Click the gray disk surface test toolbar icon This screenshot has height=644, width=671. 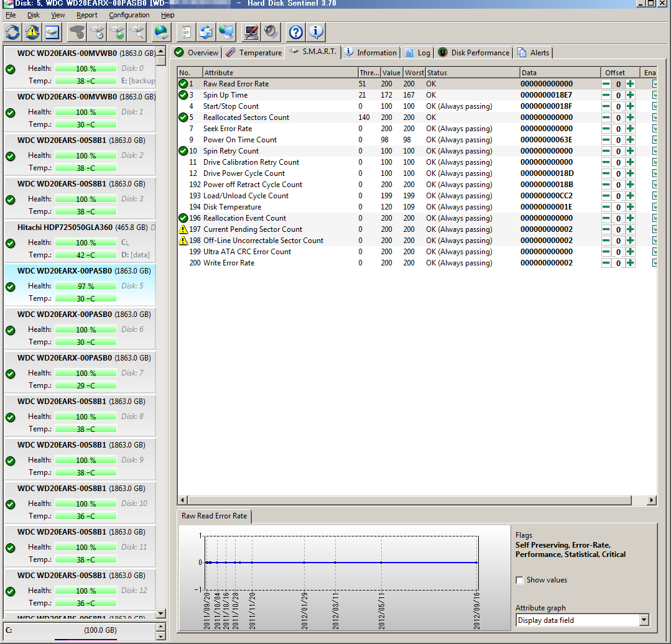77,32
